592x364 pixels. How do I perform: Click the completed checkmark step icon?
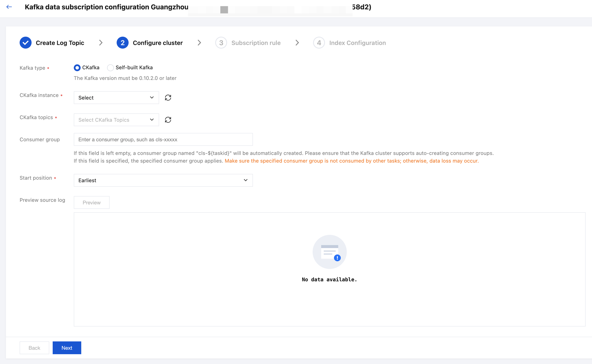(x=26, y=43)
